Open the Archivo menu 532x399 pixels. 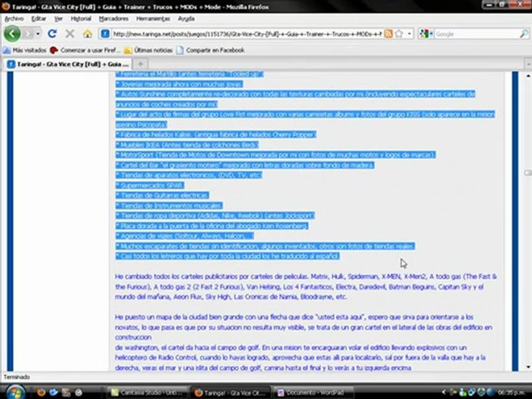tap(14, 19)
